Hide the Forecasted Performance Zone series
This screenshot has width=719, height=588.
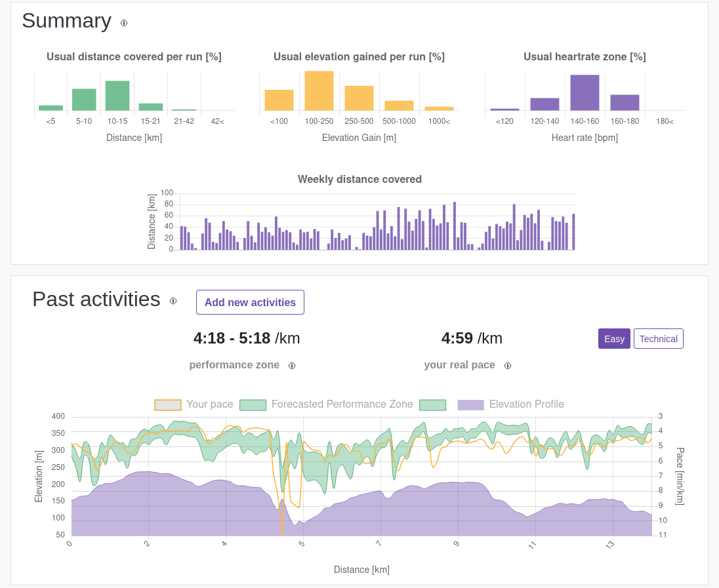click(x=342, y=404)
